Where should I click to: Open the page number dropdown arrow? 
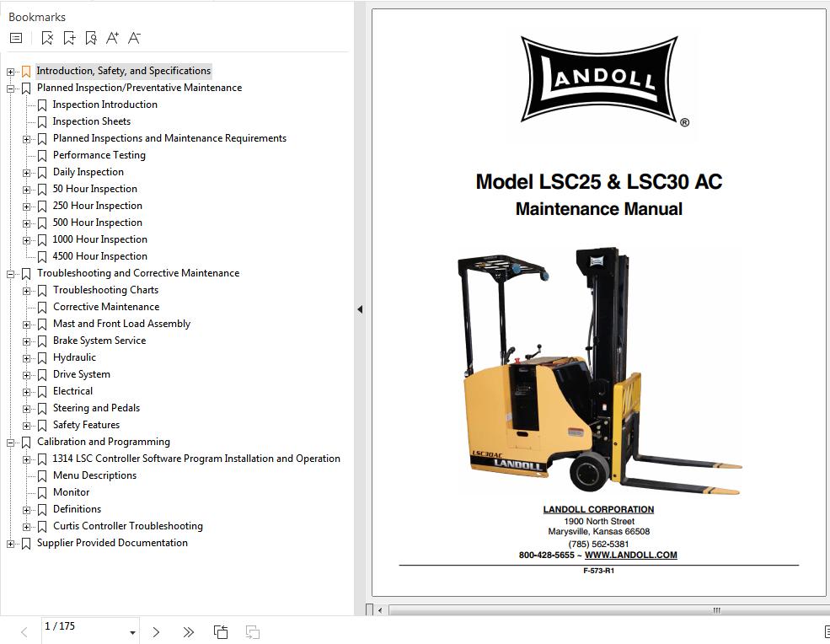pos(132,632)
